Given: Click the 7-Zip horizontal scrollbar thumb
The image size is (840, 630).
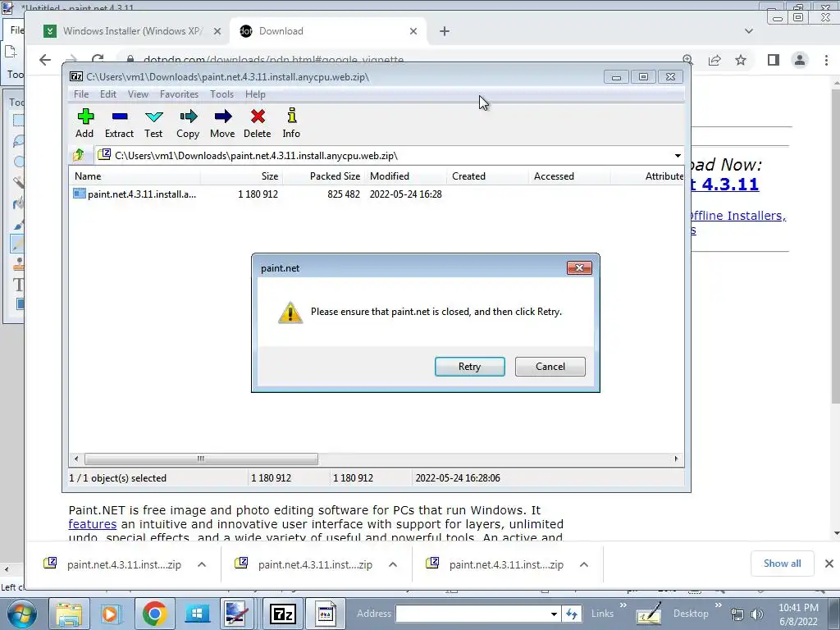Looking at the screenshot, I should (x=201, y=459).
